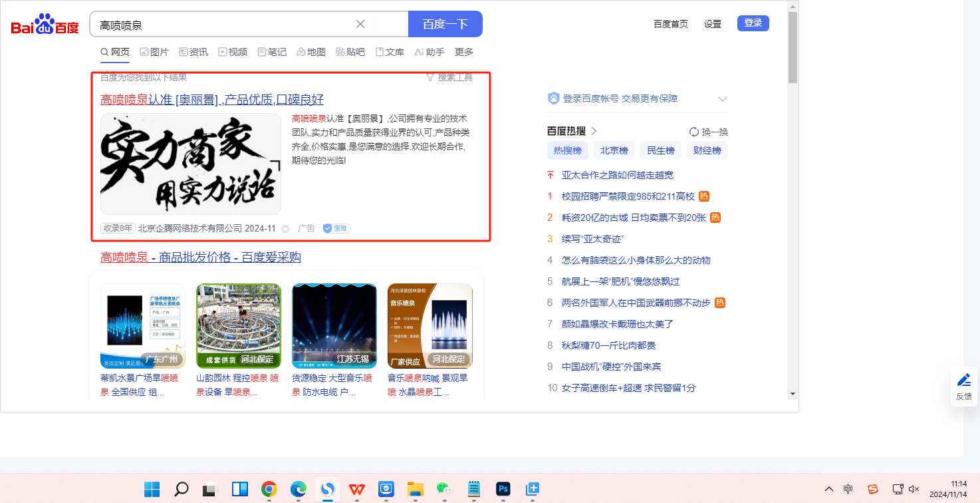Click the 蒂凯水景广场旱喷喷泉 product link

pyautogui.click(x=140, y=385)
